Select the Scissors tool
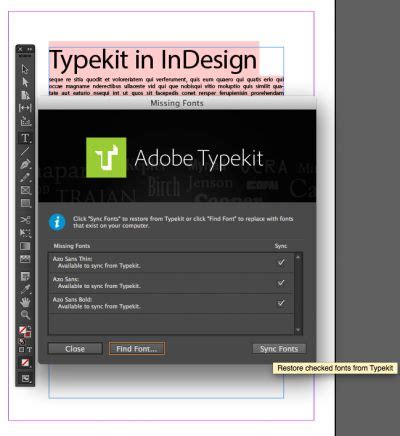Viewport: 400px width, 436px height. point(25,220)
